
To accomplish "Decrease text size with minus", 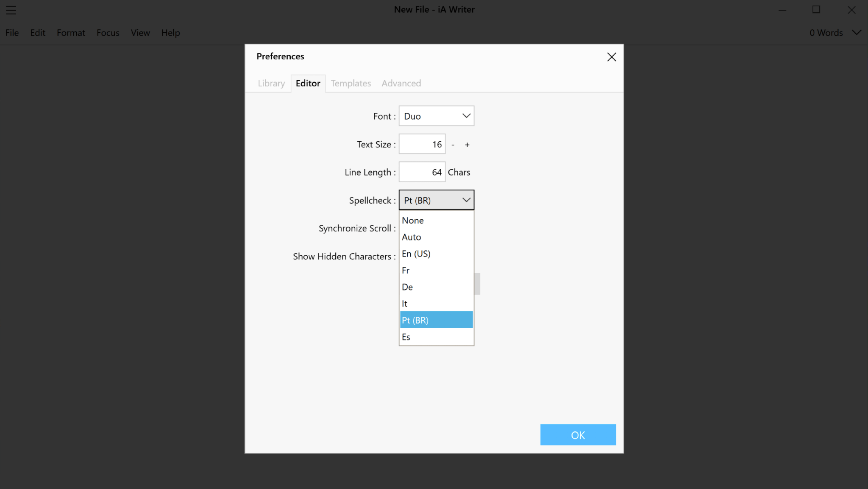I will point(453,145).
